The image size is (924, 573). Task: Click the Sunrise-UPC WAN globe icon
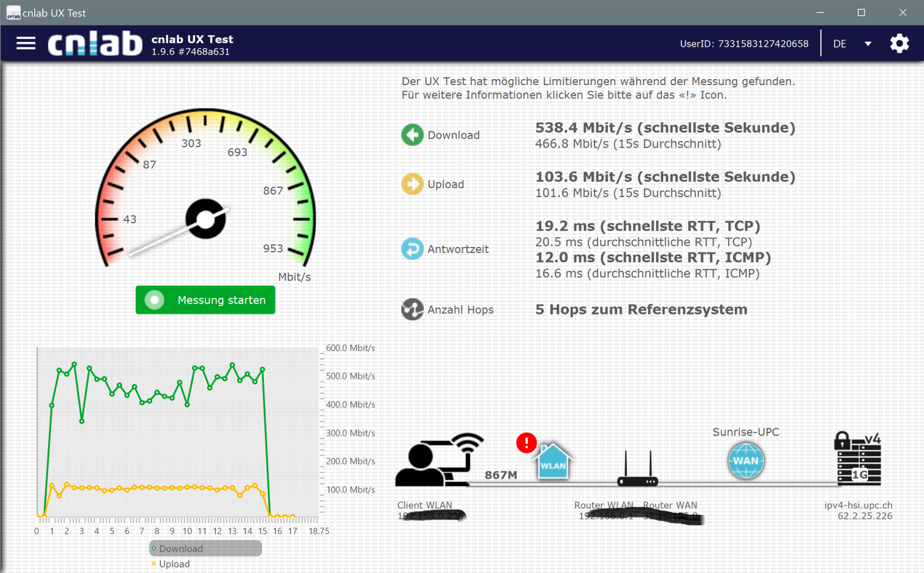(x=745, y=460)
